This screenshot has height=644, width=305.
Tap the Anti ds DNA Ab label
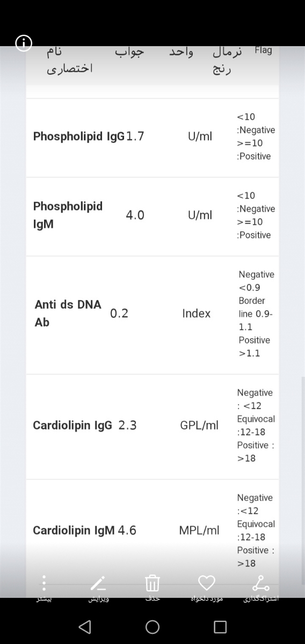[68, 313]
